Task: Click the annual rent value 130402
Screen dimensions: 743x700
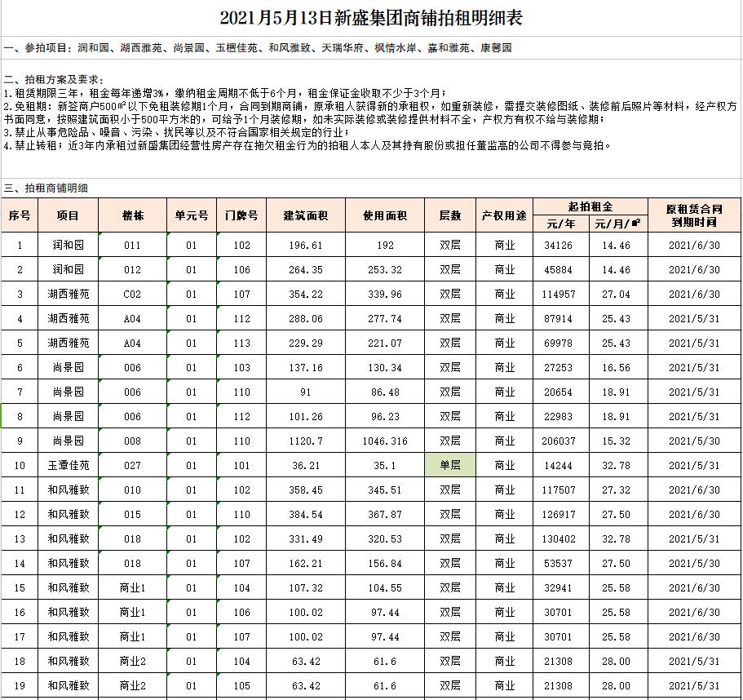Action: 561,539
